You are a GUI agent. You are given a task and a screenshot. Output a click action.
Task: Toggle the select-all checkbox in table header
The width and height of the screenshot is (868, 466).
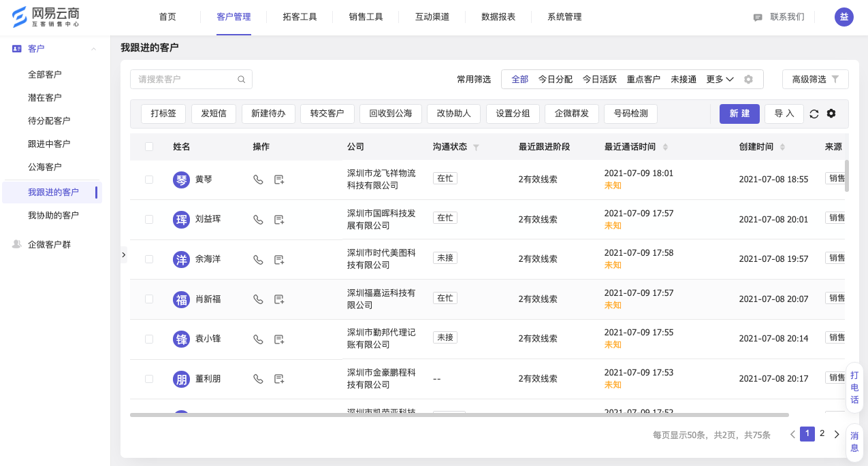[x=149, y=147]
